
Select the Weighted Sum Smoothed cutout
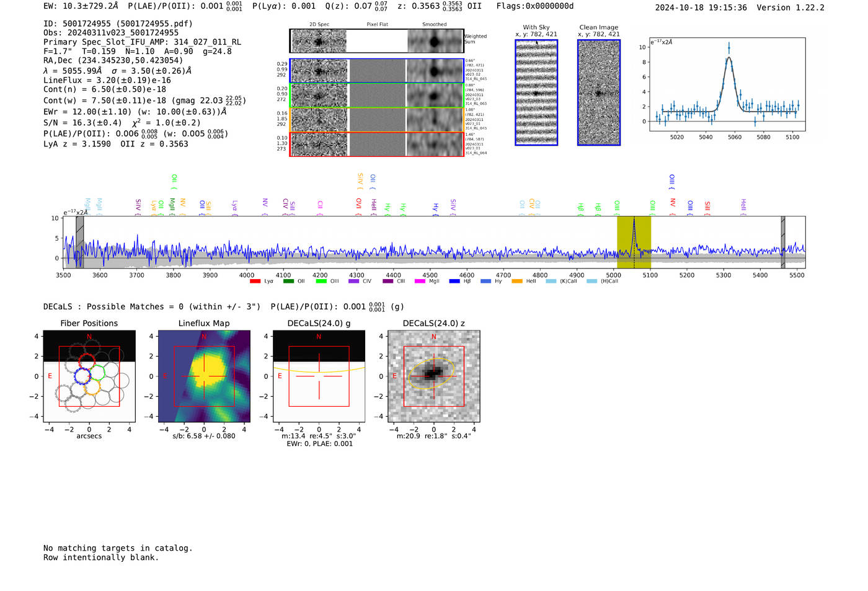pos(435,42)
